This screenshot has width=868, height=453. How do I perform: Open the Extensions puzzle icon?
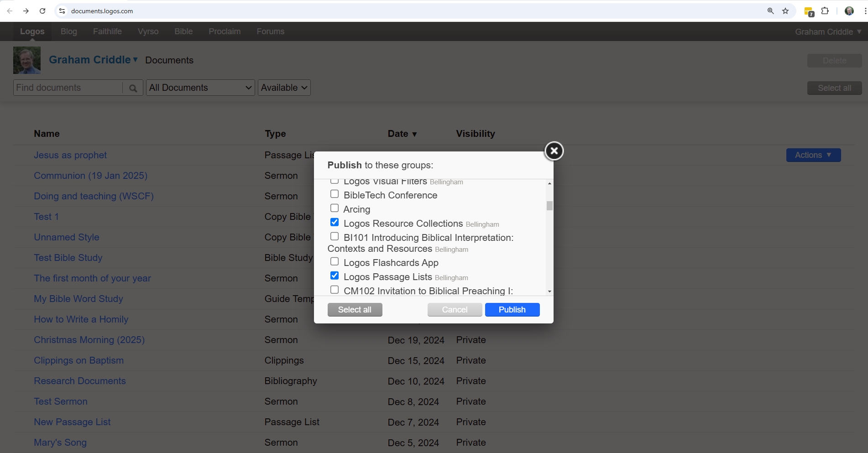[825, 11]
